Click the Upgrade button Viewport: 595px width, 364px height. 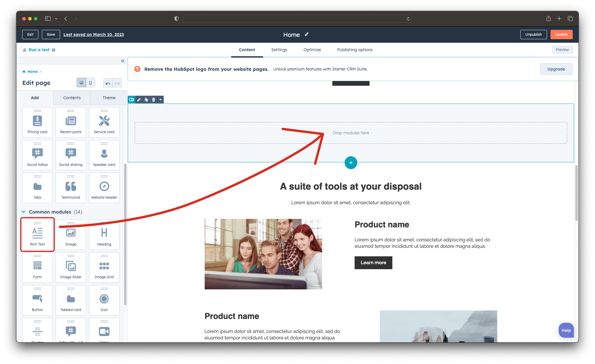[556, 69]
